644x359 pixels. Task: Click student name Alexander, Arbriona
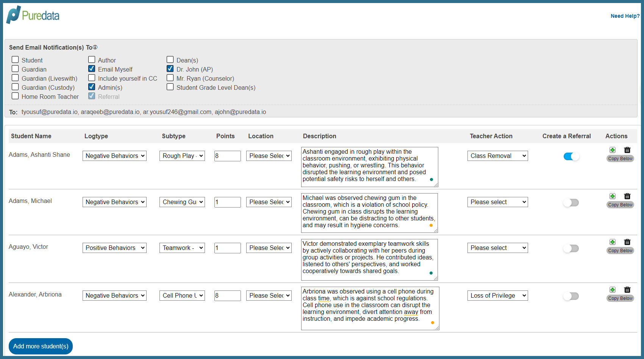[x=35, y=294]
